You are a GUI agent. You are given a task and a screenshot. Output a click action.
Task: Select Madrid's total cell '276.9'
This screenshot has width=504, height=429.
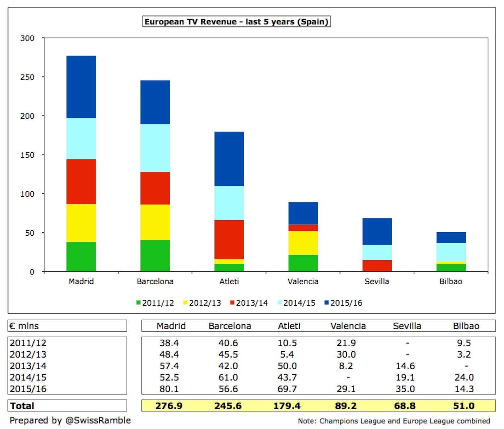coord(169,406)
